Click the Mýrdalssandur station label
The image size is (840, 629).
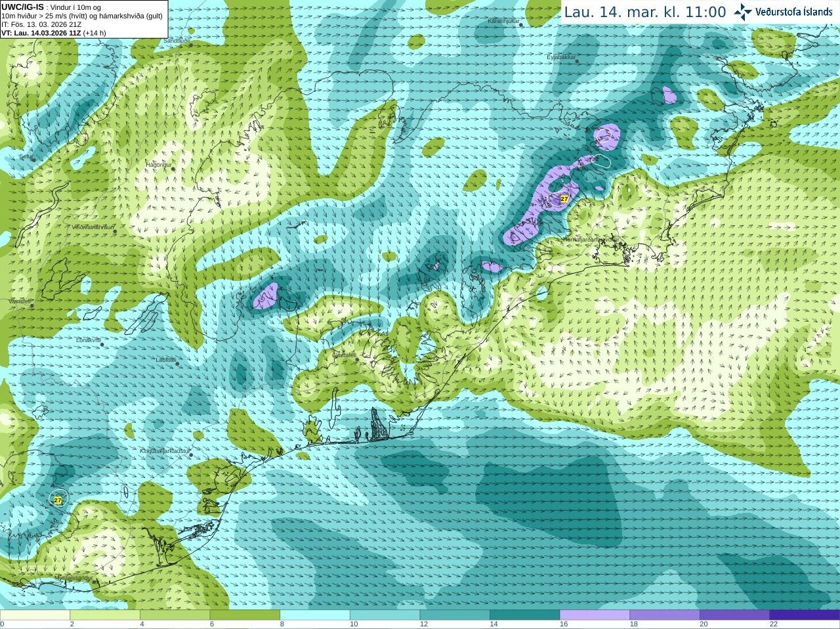click(x=73, y=577)
